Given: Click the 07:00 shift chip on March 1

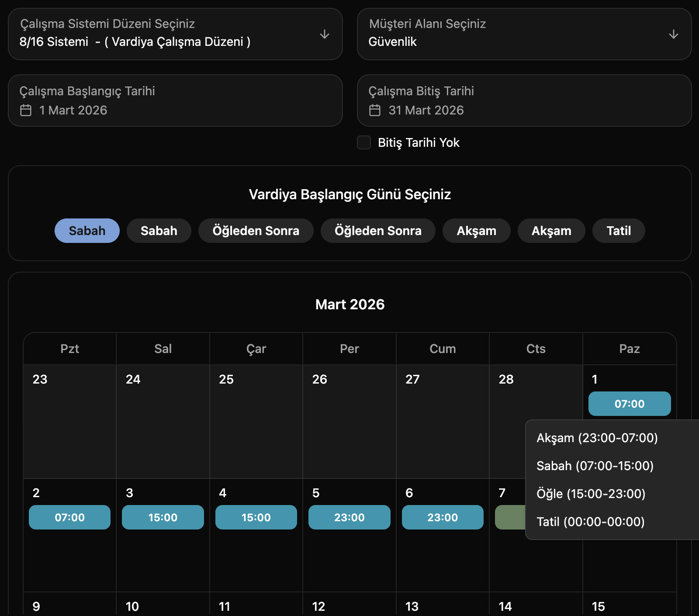Looking at the screenshot, I should tap(630, 404).
